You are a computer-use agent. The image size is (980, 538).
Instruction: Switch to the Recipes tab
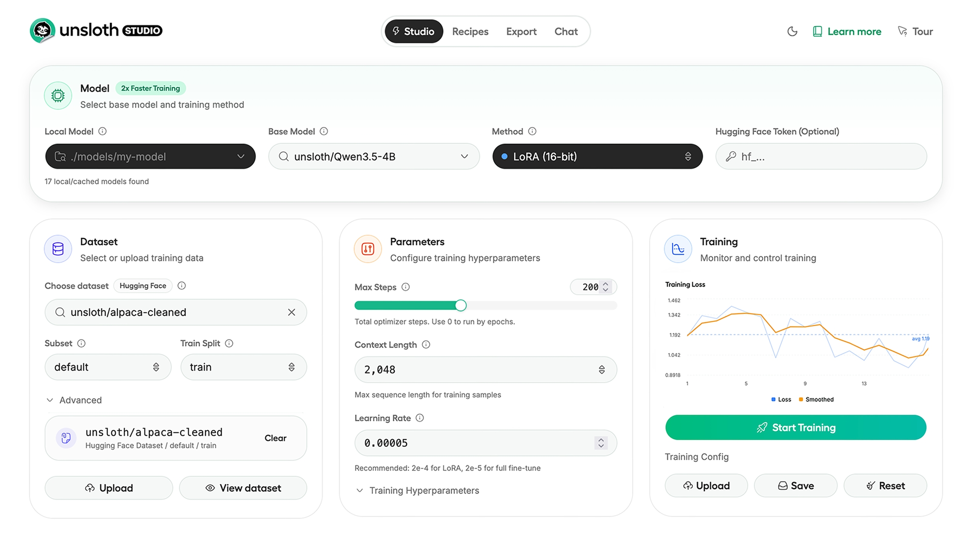click(x=470, y=31)
